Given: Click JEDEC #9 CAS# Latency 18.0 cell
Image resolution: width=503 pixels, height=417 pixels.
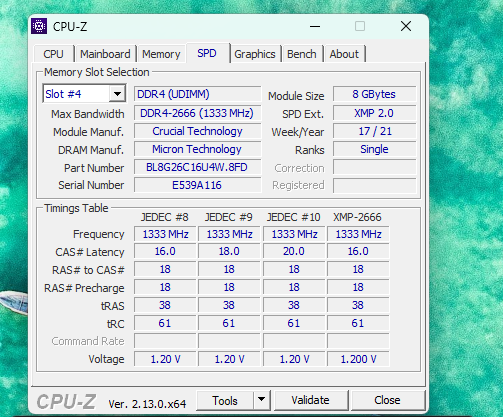Looking at the screenshot, I should [x=229, y=251].
